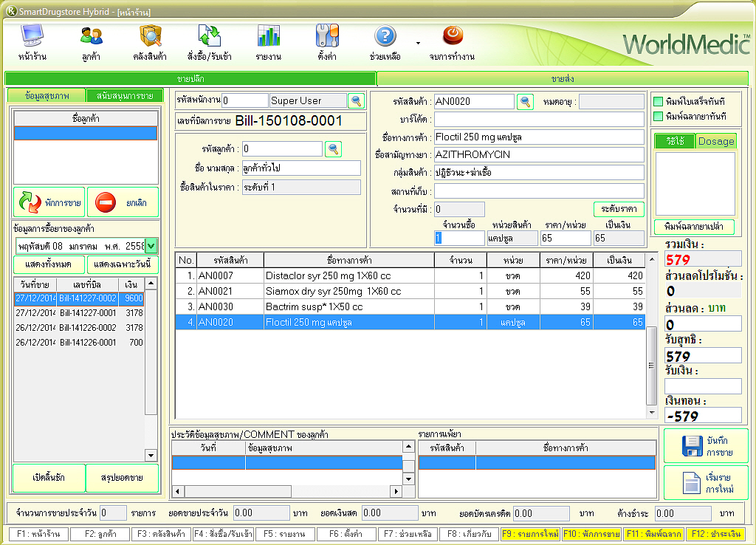Click the ส่วนลด บาท discount field
The width and height of the screenshot is (756, 545).
[x=703, y=323]
